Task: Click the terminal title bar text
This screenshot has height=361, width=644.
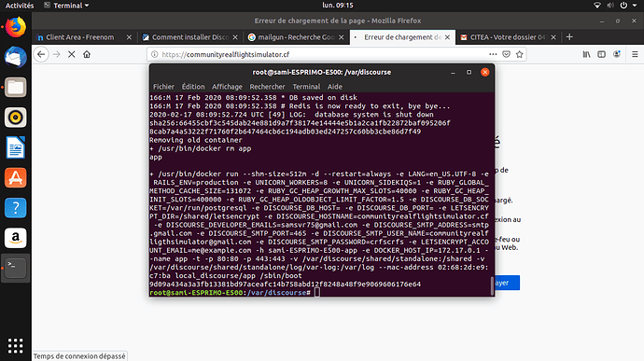Action: tap(322, 72)
